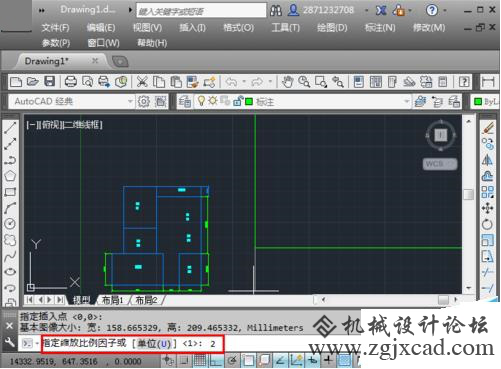Click the keyword search input field
501x369 pixels.
pyautogui.click(x=201, y=11)
